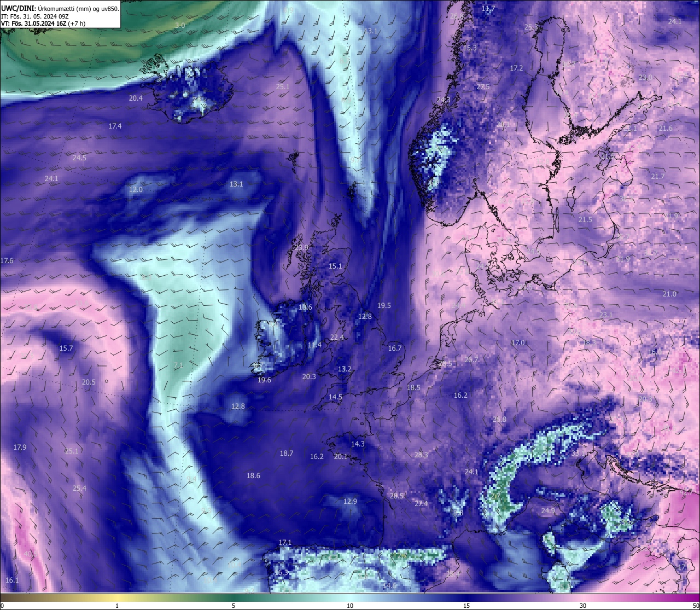Click the 10 tick on colour scale
This screenshot has width=700, height=610.
click(x=350, y=606)
